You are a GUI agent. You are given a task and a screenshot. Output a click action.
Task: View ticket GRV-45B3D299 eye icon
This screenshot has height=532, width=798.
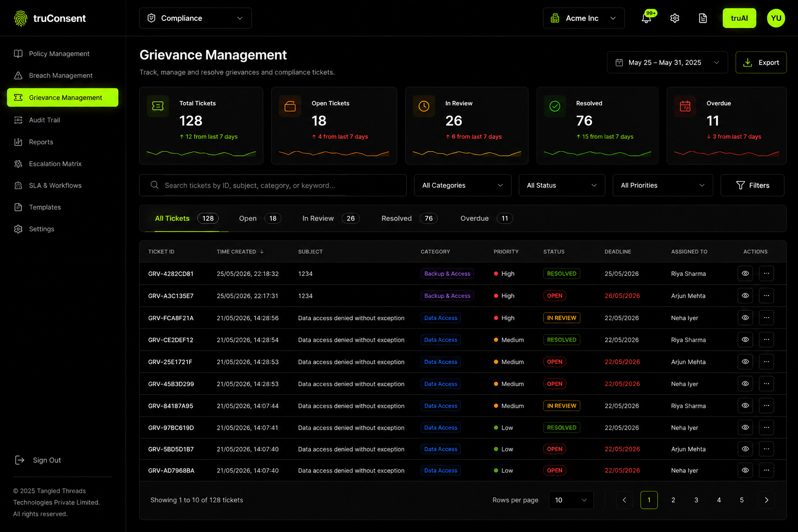pos(745,383)
